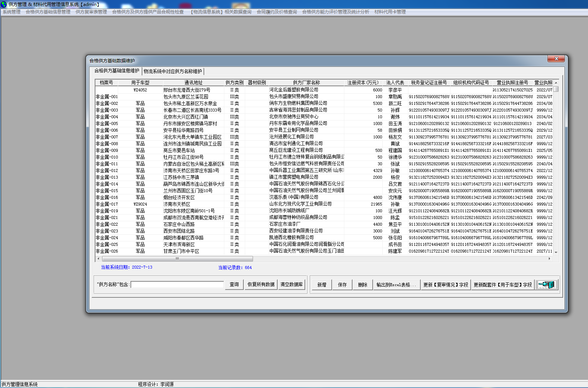
Task: Click the exit door icon button
Action: [547, 285]
